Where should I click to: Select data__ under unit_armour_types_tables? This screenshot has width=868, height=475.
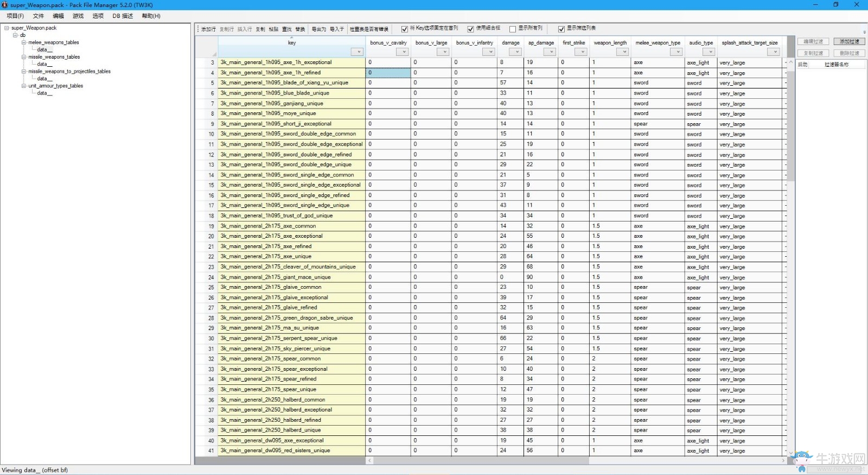44,93
